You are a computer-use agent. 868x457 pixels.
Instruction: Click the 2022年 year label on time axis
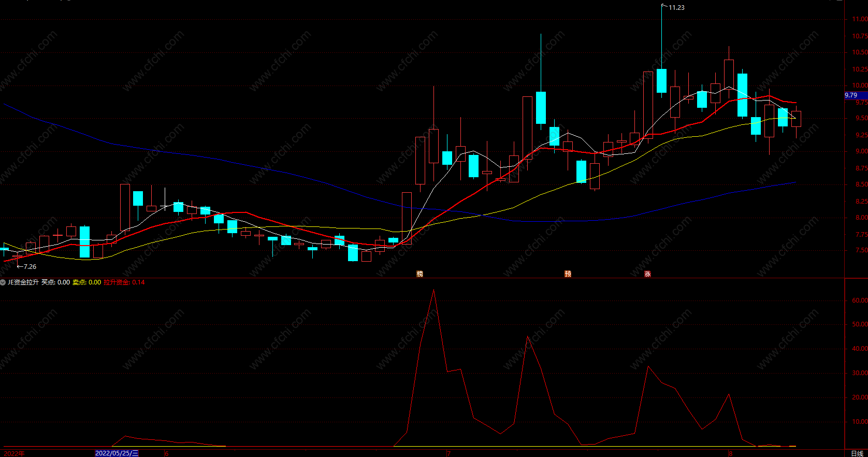[x=14, y=453]
